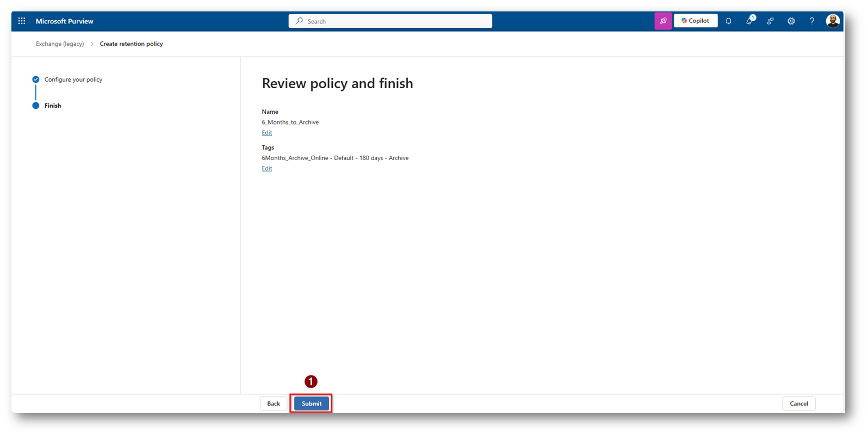This screenshot has height=436, width=868.
Task: Open the account profile picture
Action: [x=833, y=21]
